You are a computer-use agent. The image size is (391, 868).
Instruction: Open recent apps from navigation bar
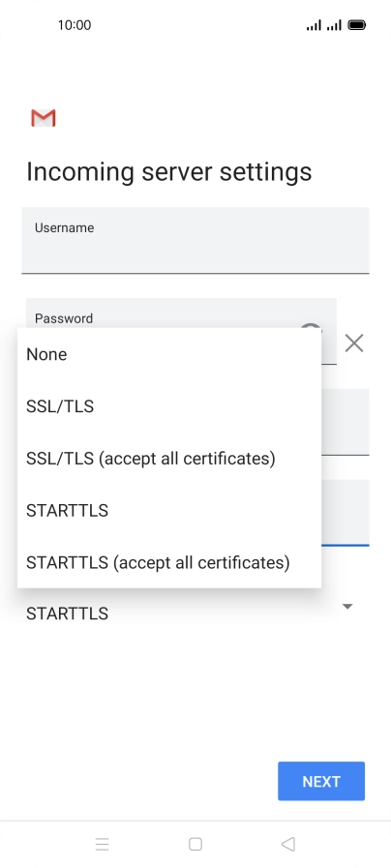click(102, 844)
